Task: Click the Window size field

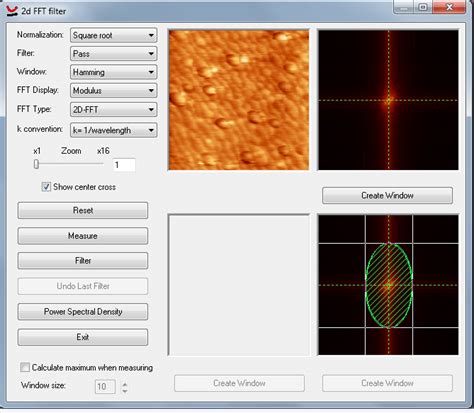Action: click(x=105, y=386)
